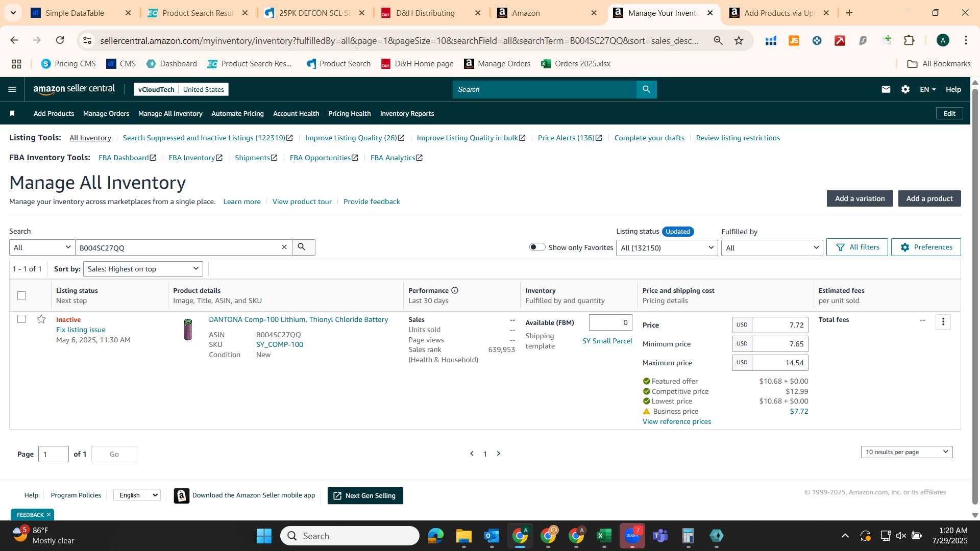This screenshot has height=551, width=980.
Task: Clear the inventory search term with the X
Action: pos(284,247)
